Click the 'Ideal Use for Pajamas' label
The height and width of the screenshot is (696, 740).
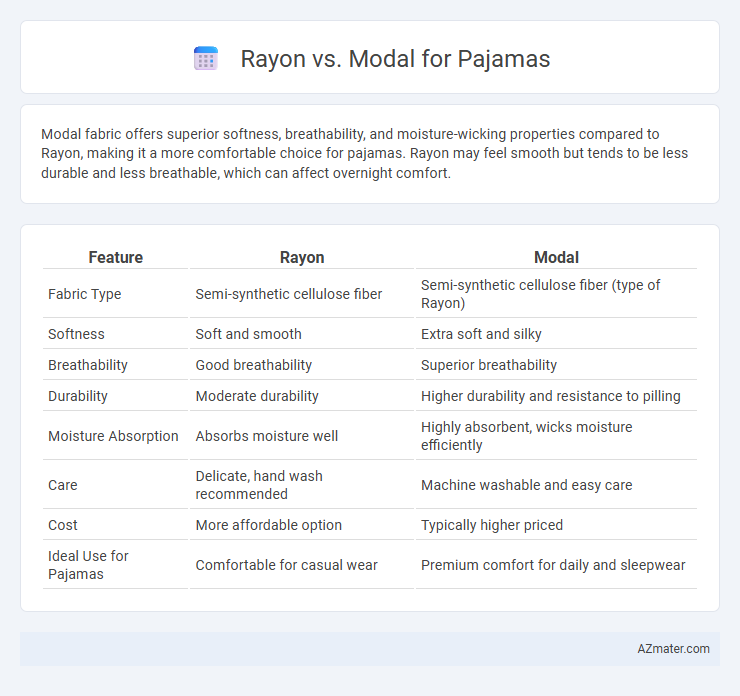coord(88,565)
